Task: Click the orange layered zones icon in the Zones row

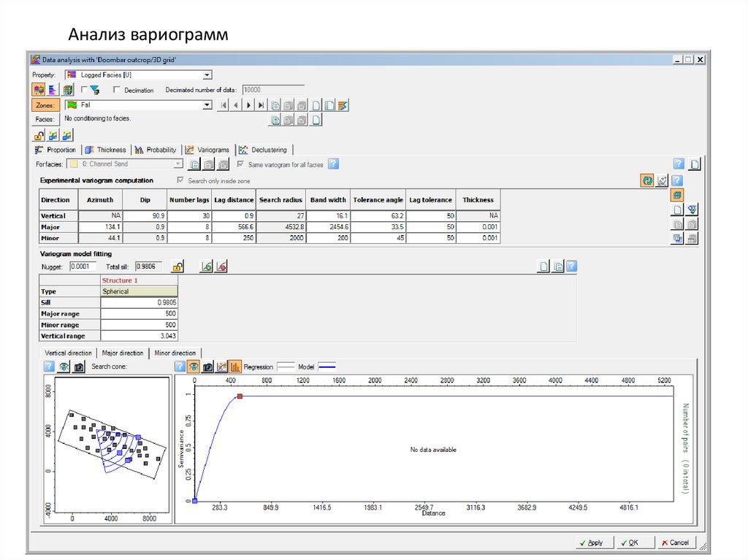Action: [x=343, y=105]
